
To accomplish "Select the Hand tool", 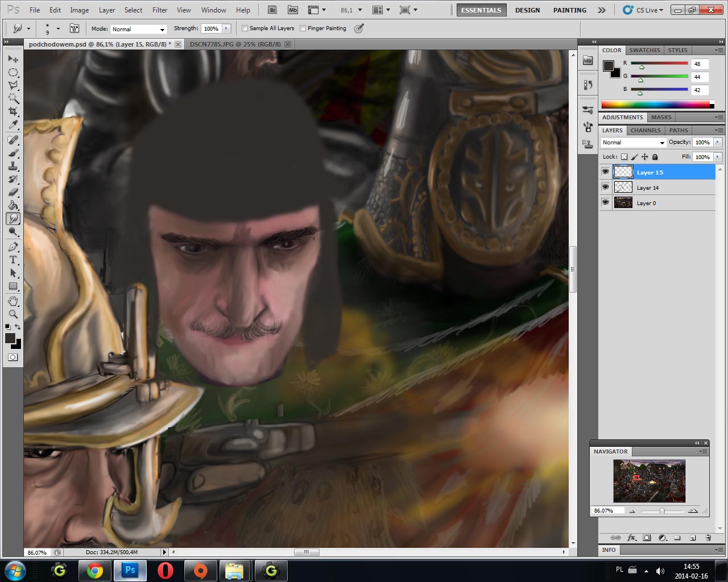I will click(x=13, y=301).
